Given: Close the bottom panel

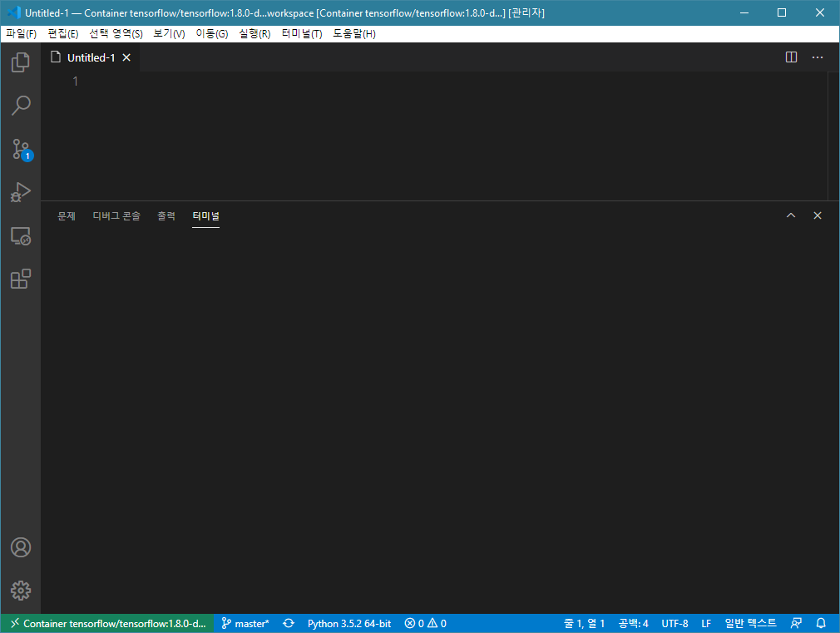Looking at the screenshot, I should 817,215.
